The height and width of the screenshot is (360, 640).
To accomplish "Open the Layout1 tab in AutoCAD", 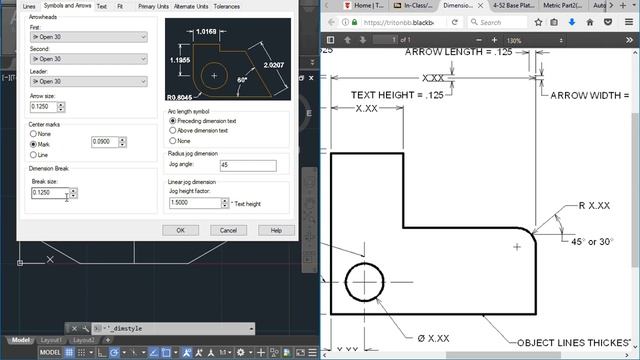I will pyautogui.click(x=51, y=340).
